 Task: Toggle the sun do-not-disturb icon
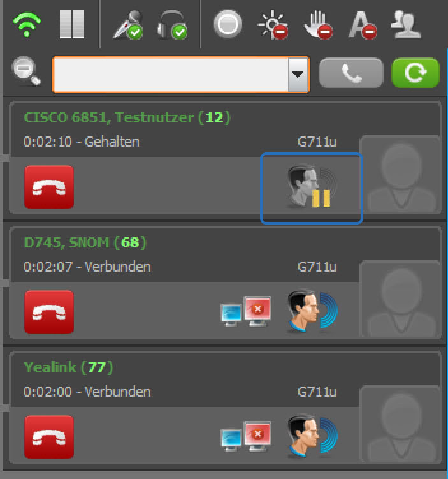point(273,25)
